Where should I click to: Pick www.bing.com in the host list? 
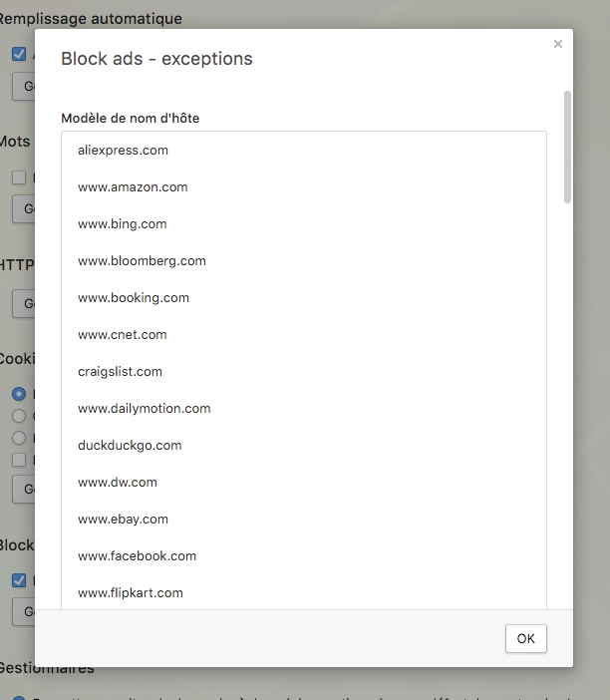[304, 223]
